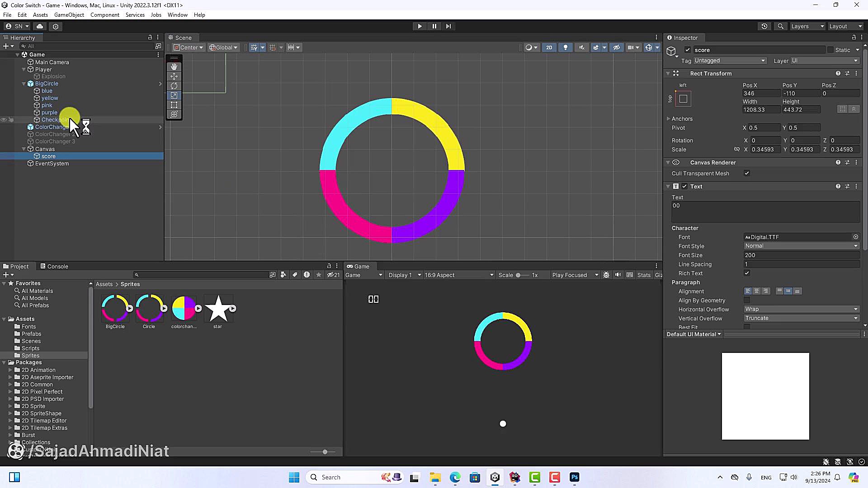Disable the Text component checkbox
Viewport: 868px width, 488px height.
(684, 186)
